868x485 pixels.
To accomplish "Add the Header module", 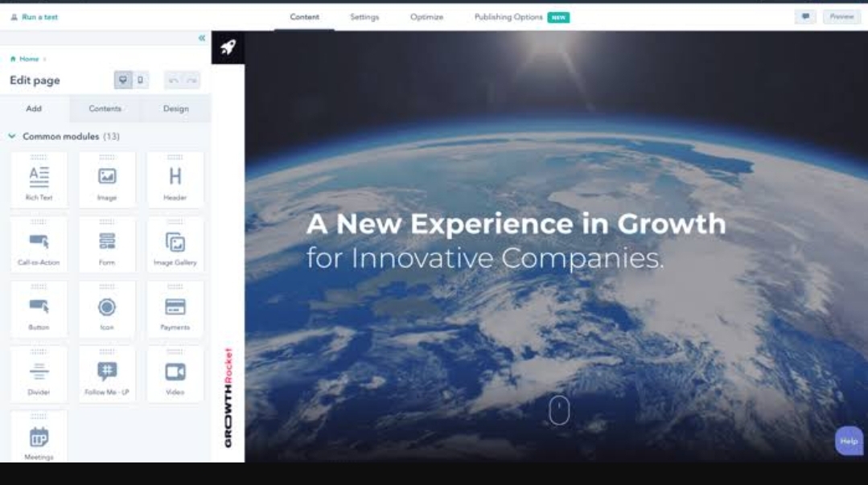I will coord(175,180).
